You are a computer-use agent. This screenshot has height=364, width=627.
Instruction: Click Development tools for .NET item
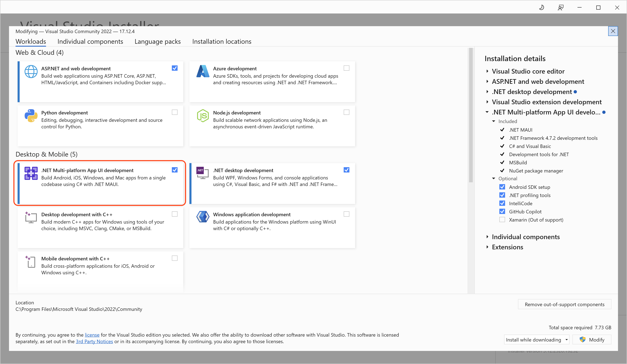539,154
